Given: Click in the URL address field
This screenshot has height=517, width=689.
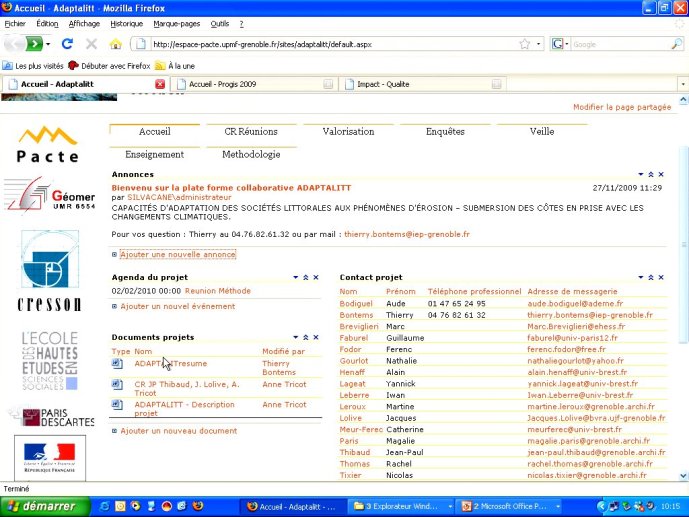Looking at the screenshot, I should point(334,44).
